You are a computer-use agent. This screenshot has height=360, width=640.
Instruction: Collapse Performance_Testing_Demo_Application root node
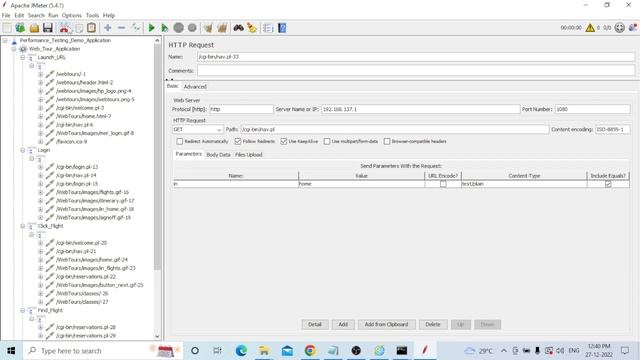[5, 40]
